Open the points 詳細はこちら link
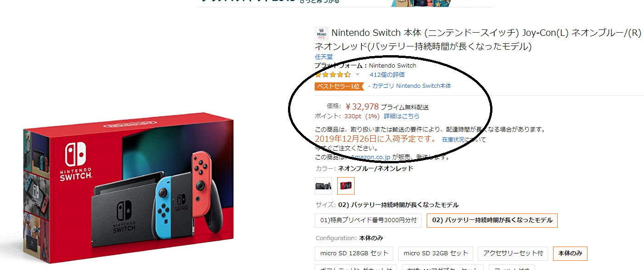The width and height of the screenshot is (644, 270). tap(402, 116)
